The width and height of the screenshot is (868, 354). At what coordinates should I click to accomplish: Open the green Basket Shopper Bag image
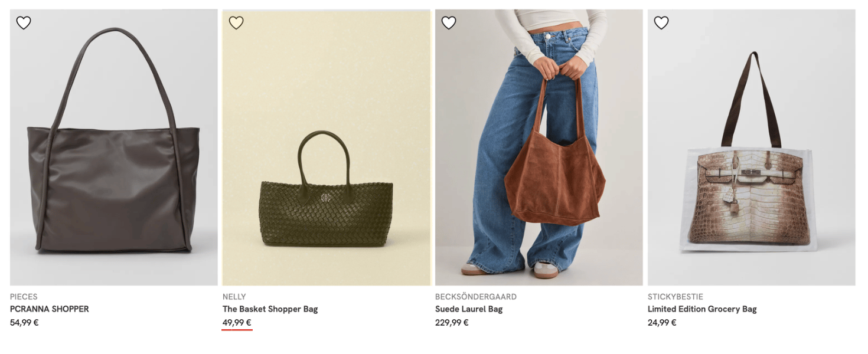coord(327,147)
